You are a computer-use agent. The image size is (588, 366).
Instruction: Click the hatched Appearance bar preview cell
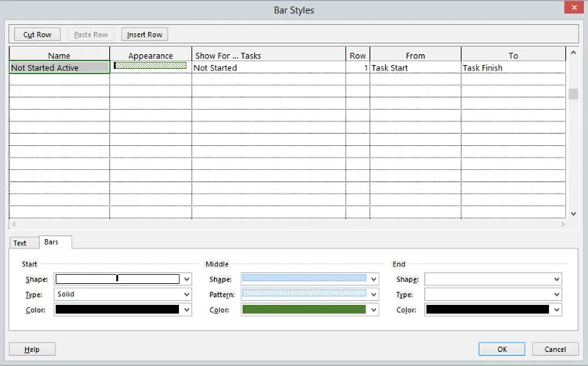(151, 66)
